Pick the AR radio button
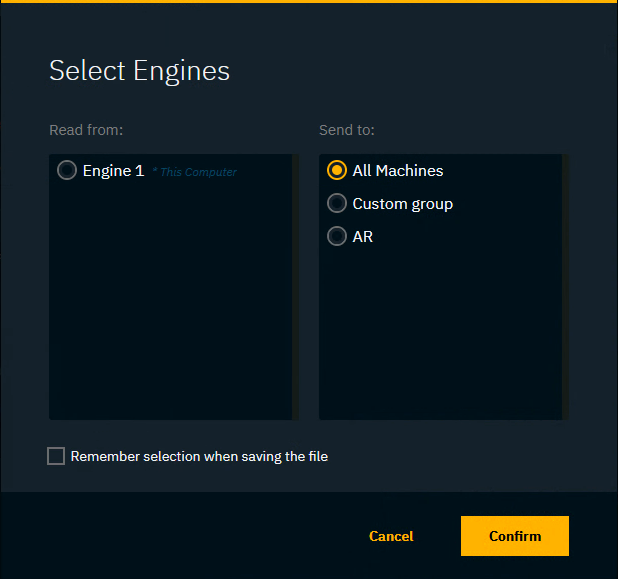This screenshot has height=579, width=618. click(x=337, y=237)
